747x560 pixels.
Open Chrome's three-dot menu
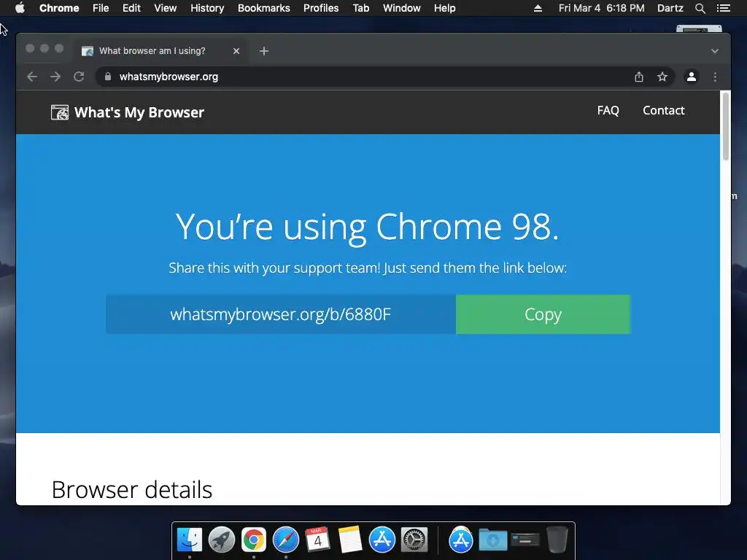tap(715, 77)
